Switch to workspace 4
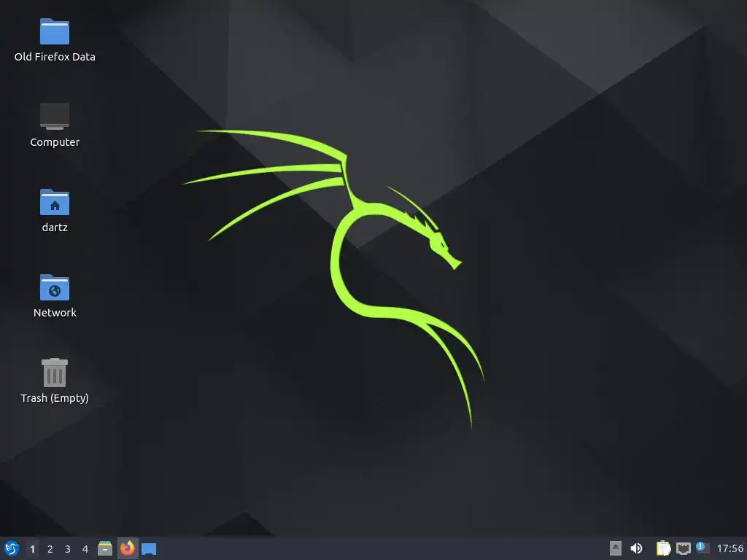The width and height of the screenshot is (747, 560). pyautogui.click(x=85, y=549)
